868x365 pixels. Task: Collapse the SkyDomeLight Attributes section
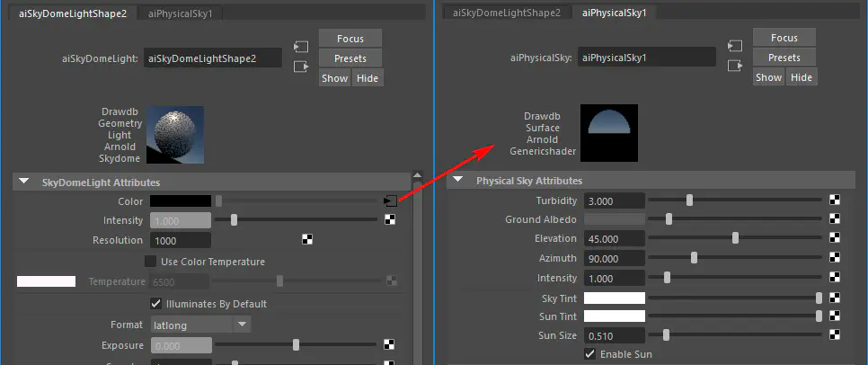(24, 182)
